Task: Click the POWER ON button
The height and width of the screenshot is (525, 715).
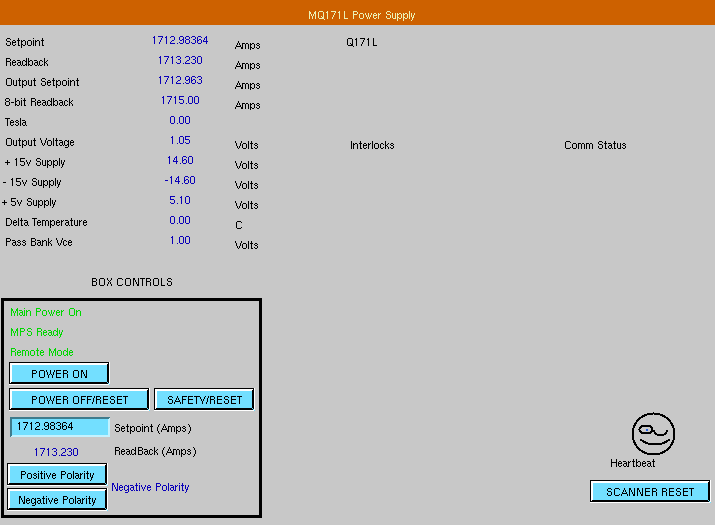Action: click(59, 374)
